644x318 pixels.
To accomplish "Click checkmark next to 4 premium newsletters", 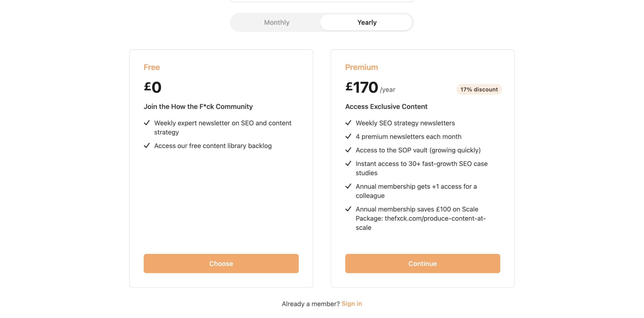I will click(x=348, y=136).
